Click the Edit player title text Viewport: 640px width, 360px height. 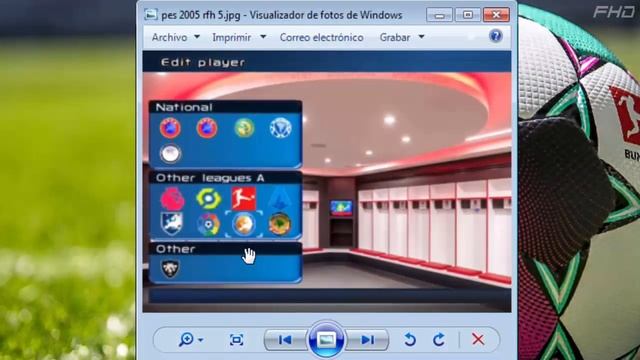(203, 62)
